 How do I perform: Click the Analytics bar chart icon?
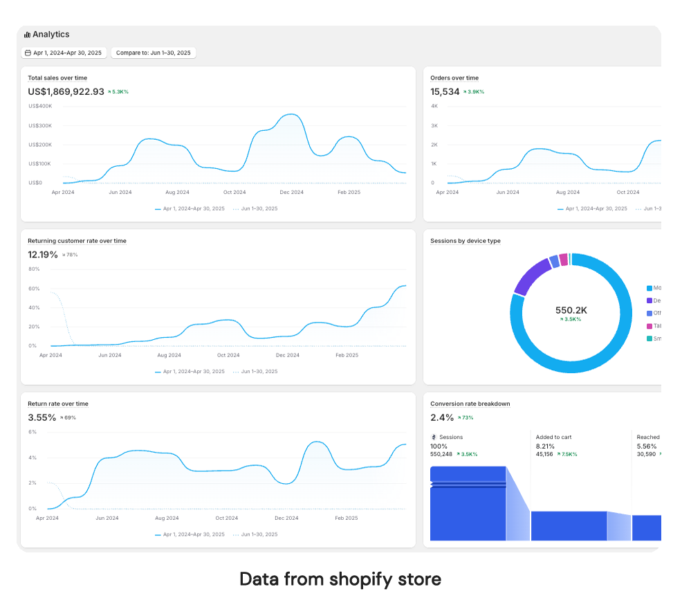pyautogui.click(x=27, y=35)
